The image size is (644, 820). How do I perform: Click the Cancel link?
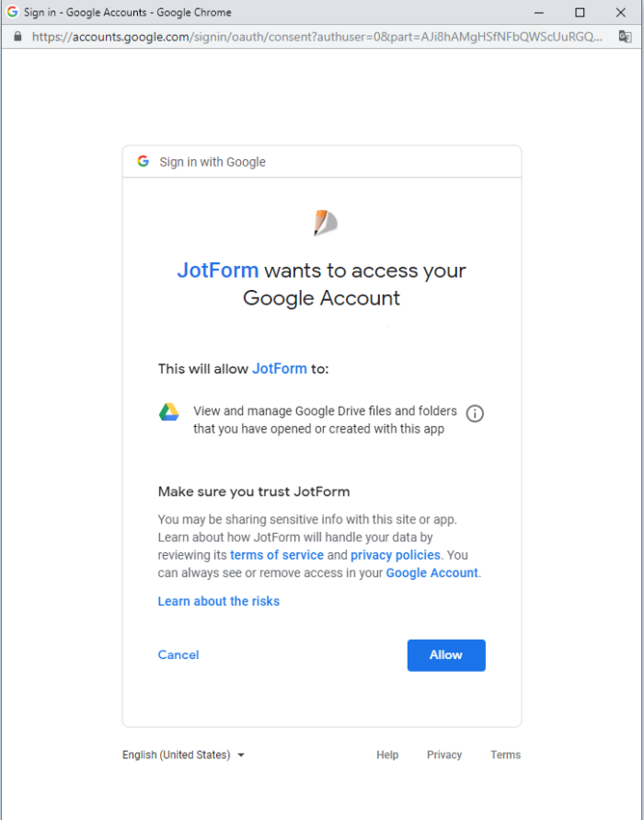coord(178,654)
